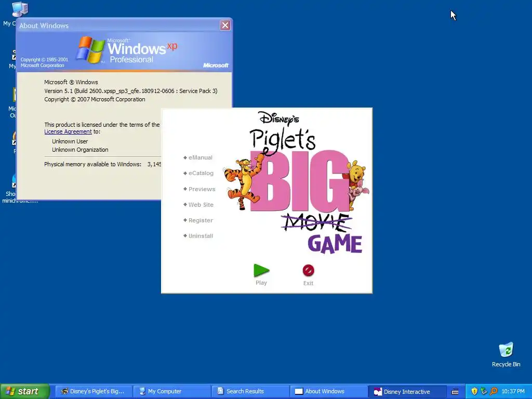Click the red Exit icon in the launcher
The image size is (532, 399).
308,270
